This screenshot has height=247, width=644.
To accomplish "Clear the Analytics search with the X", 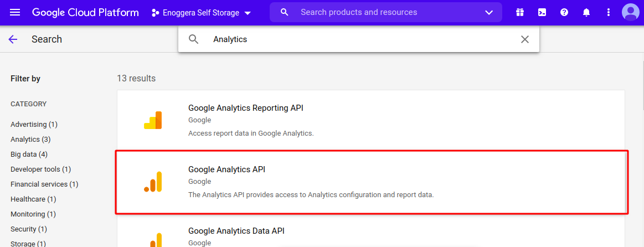I will click(x=525, y=39).
